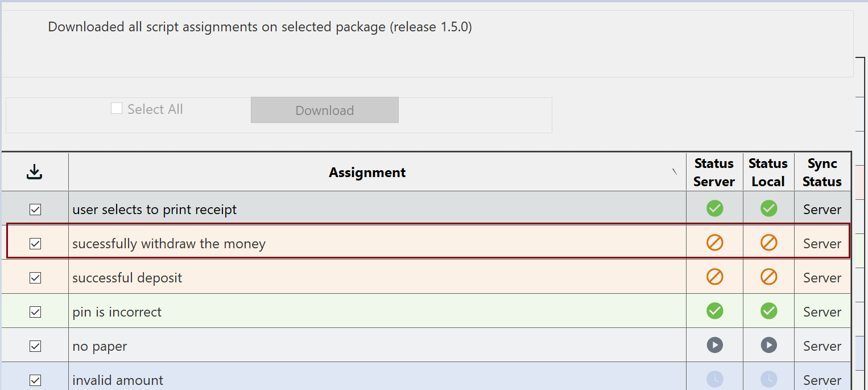Deselect the 'no paper' assignment checkbox
This screenshot has height=390, width=868.
(x=35, y=346)
